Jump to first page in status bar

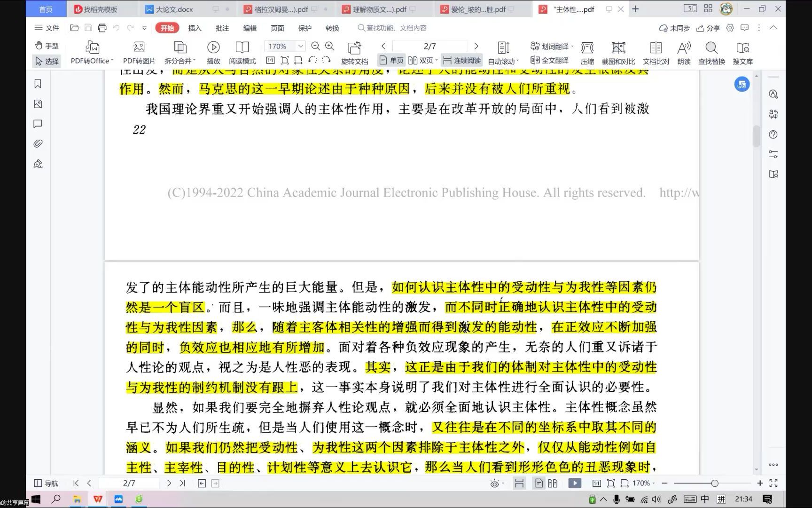[x=76, y=483]
